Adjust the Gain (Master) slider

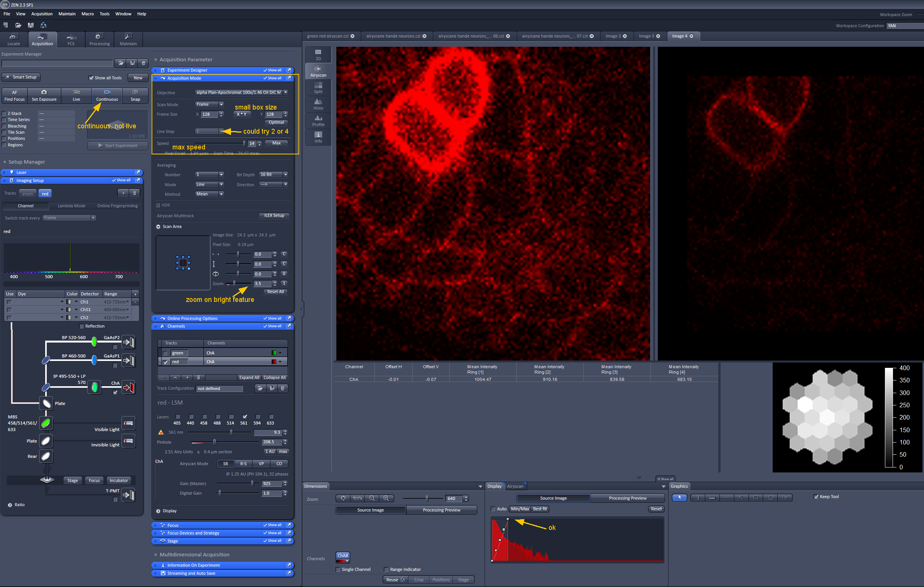coord(252,483)
